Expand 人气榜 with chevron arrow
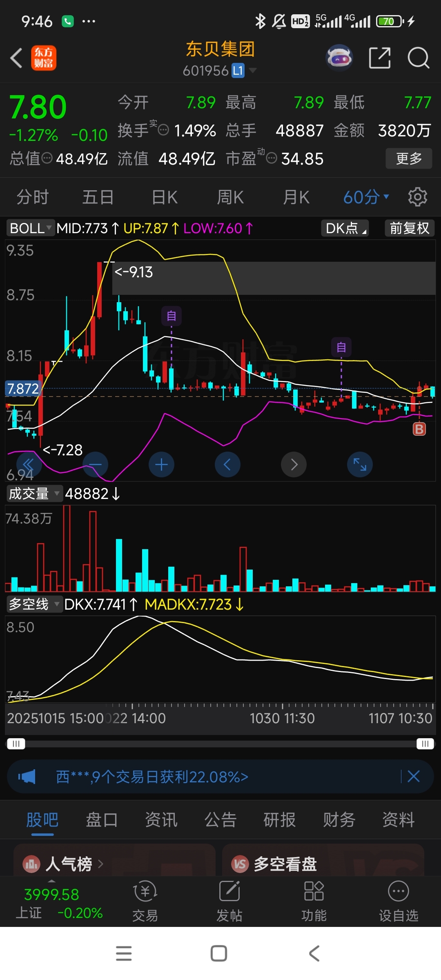The height and width of the screenshot is (980, 441). 100,864
